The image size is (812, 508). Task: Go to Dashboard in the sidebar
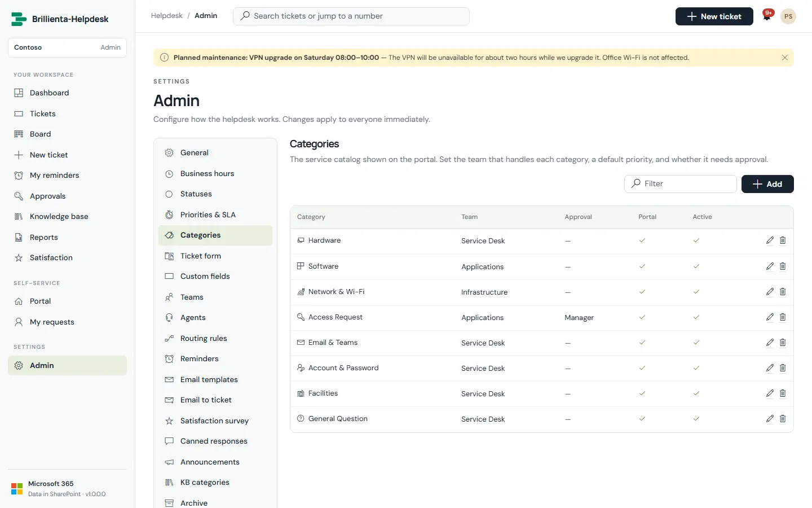point(67,93)
